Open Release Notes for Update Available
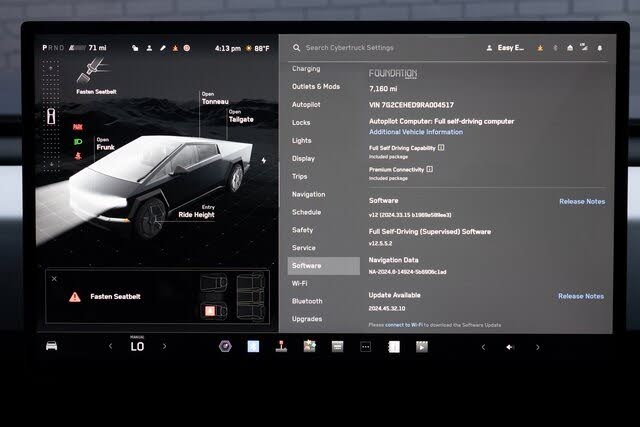The image size is (640, 427). [x=581, y=296]
